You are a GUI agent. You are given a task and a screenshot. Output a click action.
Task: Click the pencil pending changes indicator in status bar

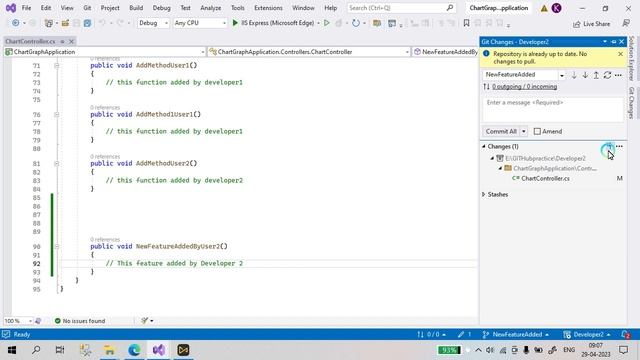[464, 335]
